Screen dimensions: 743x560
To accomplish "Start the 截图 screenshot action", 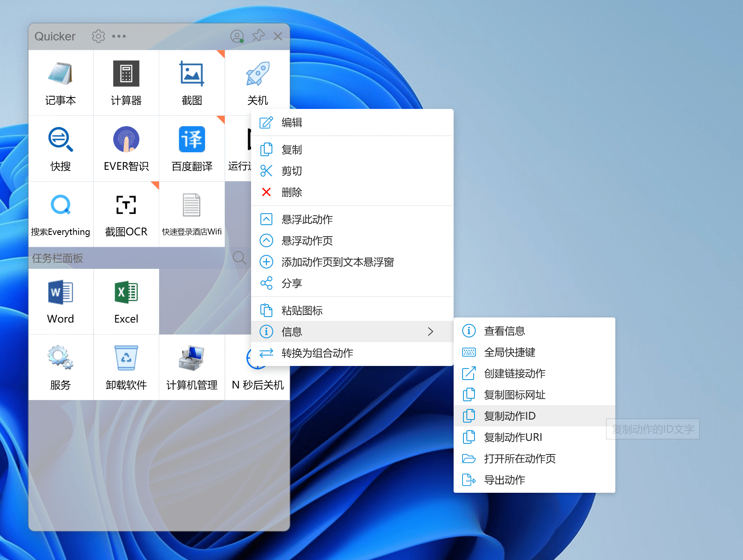I will 192,83.
